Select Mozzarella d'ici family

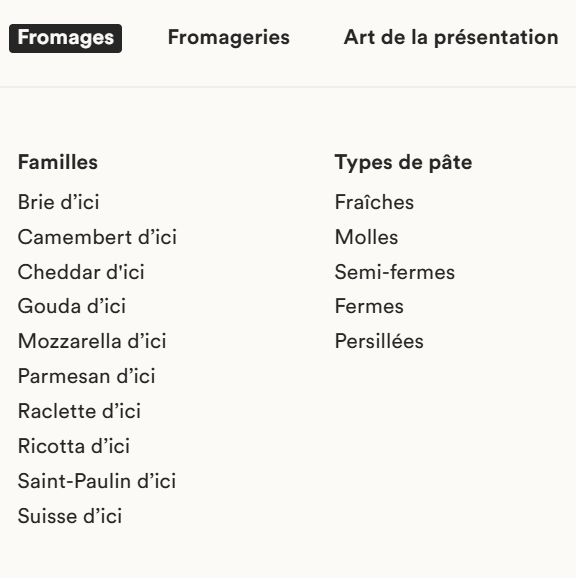(x=92, y=341)
